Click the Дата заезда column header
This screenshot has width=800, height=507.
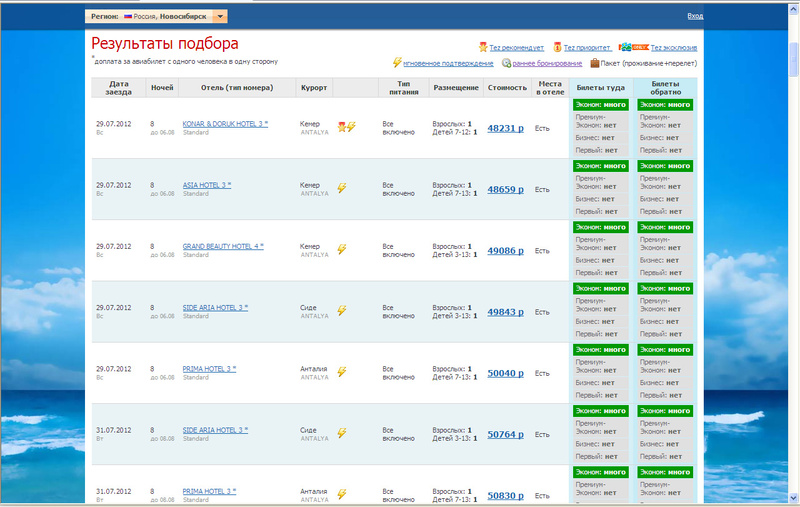pos(118,88)
